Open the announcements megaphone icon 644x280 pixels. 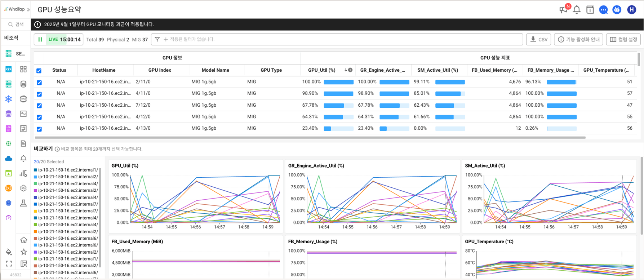[563, 10]
